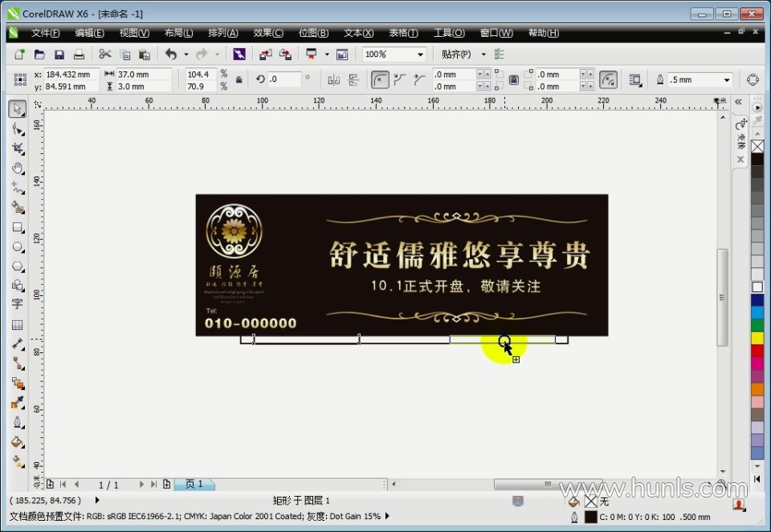Choose the Text tool (字)
Screen dimensions: 771x532
click(18, 305)
